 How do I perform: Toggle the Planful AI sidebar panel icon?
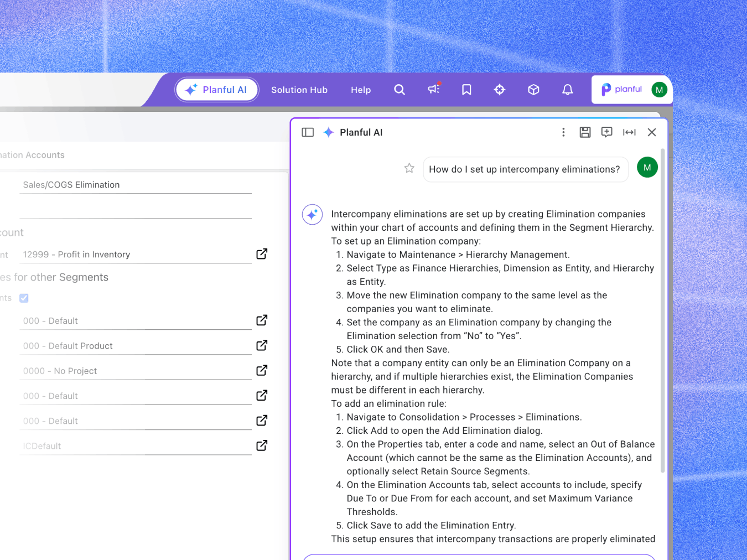point(308,132)
